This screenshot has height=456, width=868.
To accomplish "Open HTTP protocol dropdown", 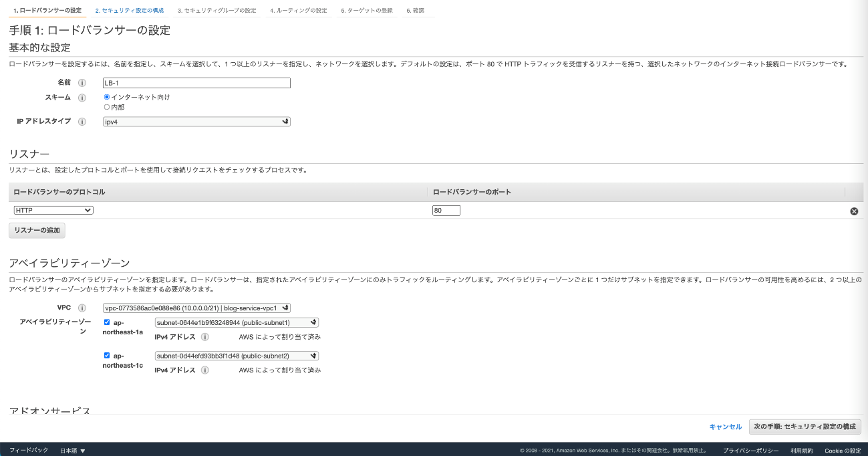I will [53, 211].
